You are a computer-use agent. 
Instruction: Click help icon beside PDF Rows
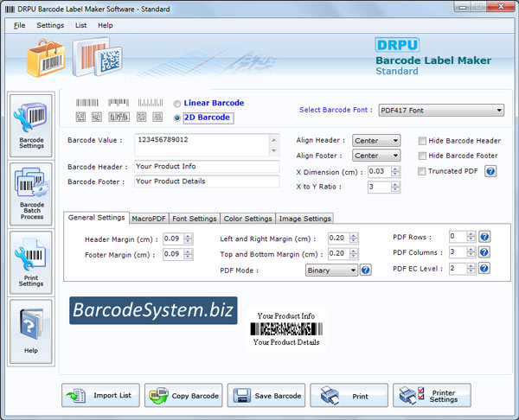pos(484,237)
